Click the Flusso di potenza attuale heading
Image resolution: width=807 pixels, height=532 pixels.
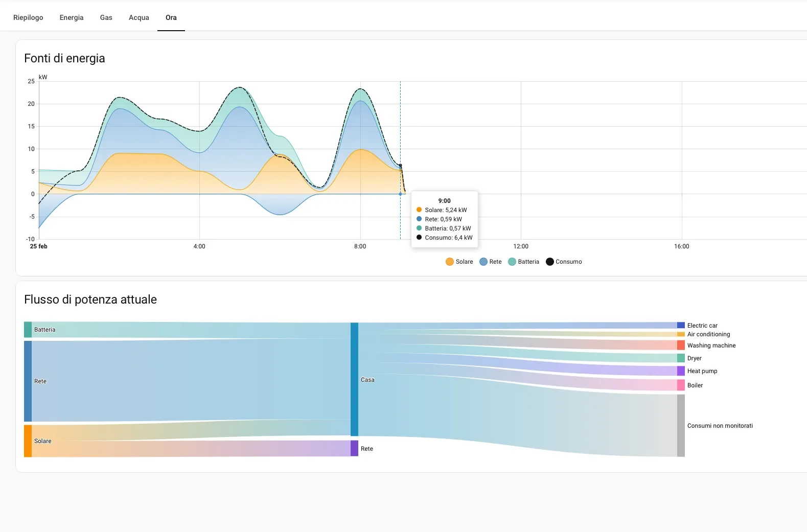[x=90, y=299]
